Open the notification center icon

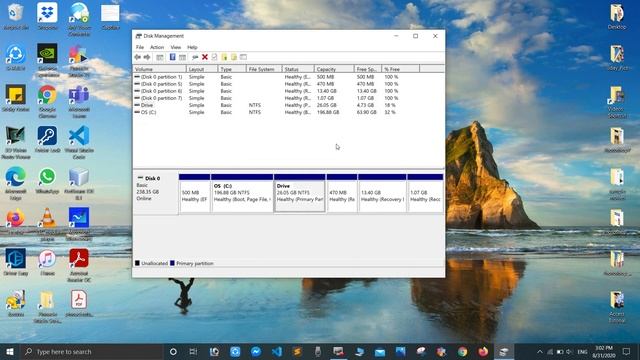627,351
